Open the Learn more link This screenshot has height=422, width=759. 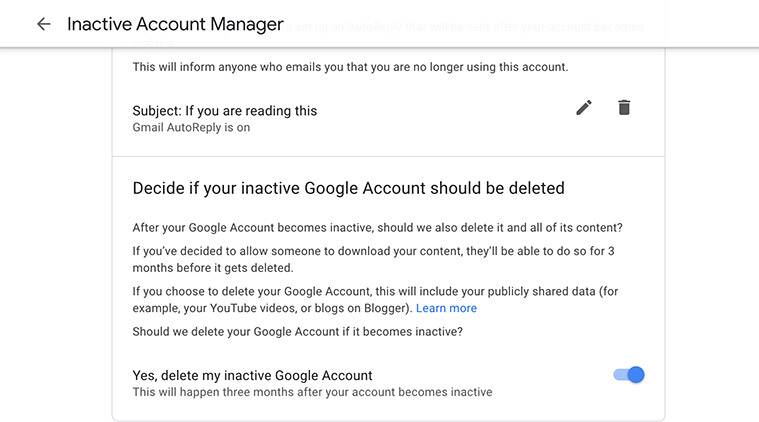pos(446,308)
